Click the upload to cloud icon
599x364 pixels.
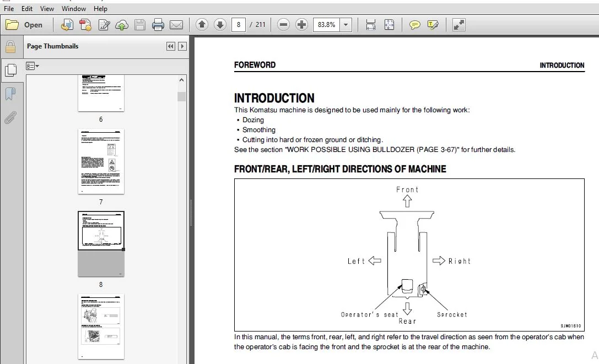tap(122, 25)
